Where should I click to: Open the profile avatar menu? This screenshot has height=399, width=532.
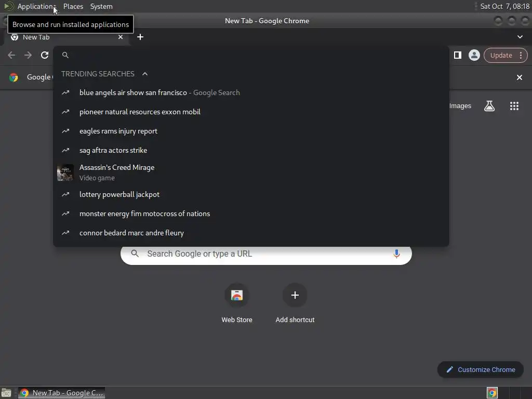(474, 55)
